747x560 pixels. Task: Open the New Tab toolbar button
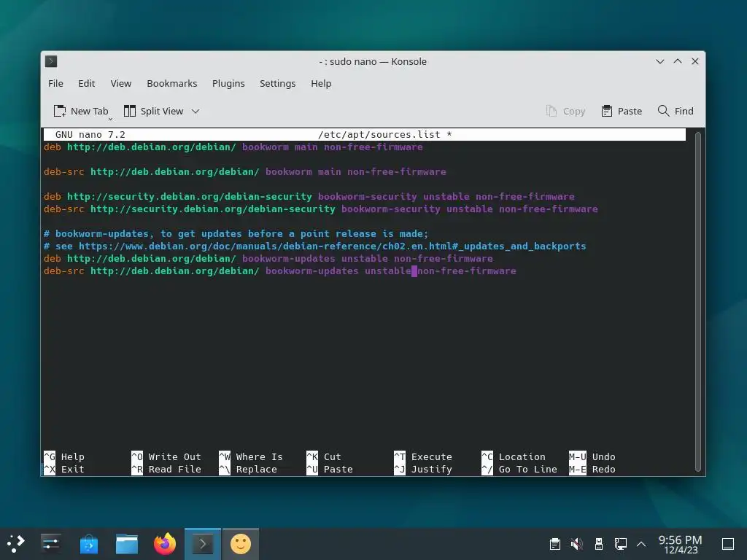pyautogui.click(x=81, y=111)
